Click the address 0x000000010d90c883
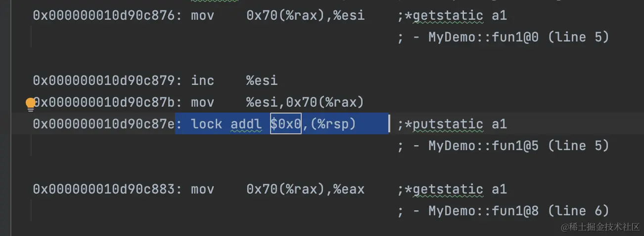This screenshot has height=236, width=644. (104, 189)
